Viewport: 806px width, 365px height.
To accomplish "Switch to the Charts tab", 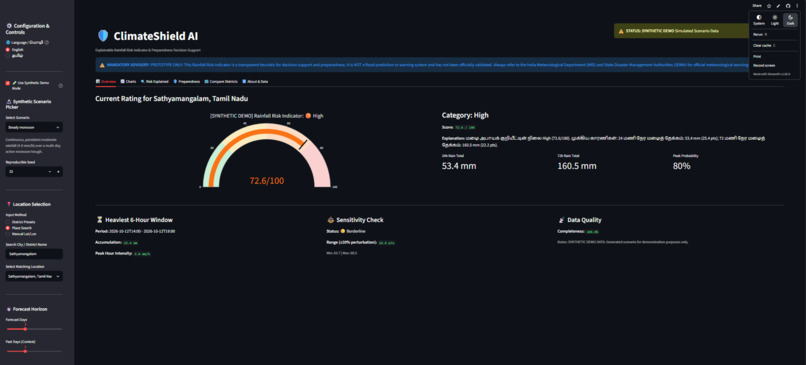I will coord(128,81).
